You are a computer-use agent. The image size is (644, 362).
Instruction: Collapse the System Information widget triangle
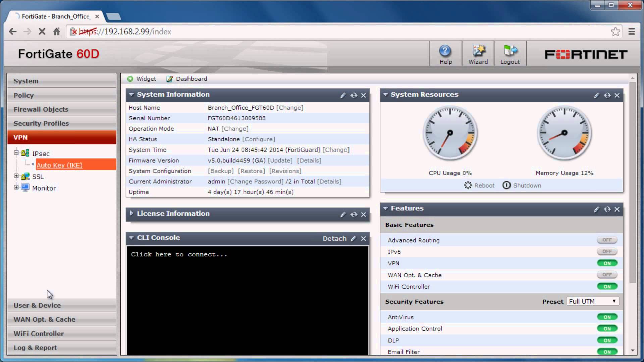(x=131, y=95)
